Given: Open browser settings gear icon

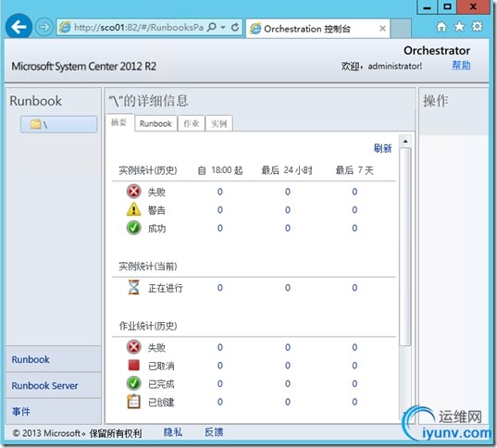Looking at the screenshot, I should coord(477,26).
